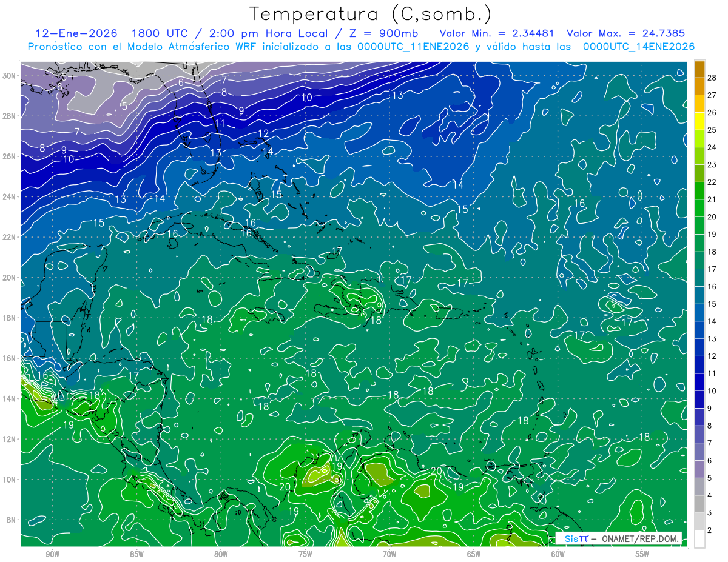Click the '0000UTC_14ENE2026' valid-until time
The height and width of the screenshot is (562, 728).
pos(639,47)
